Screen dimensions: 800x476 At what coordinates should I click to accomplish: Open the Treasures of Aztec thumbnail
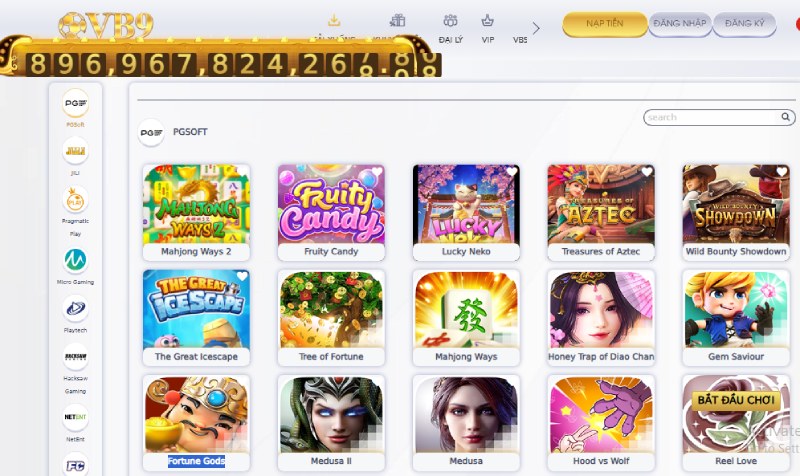601,204
